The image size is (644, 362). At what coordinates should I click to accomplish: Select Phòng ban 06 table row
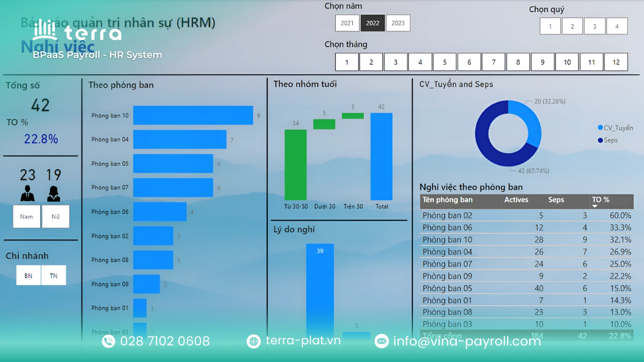coord(526,228)
